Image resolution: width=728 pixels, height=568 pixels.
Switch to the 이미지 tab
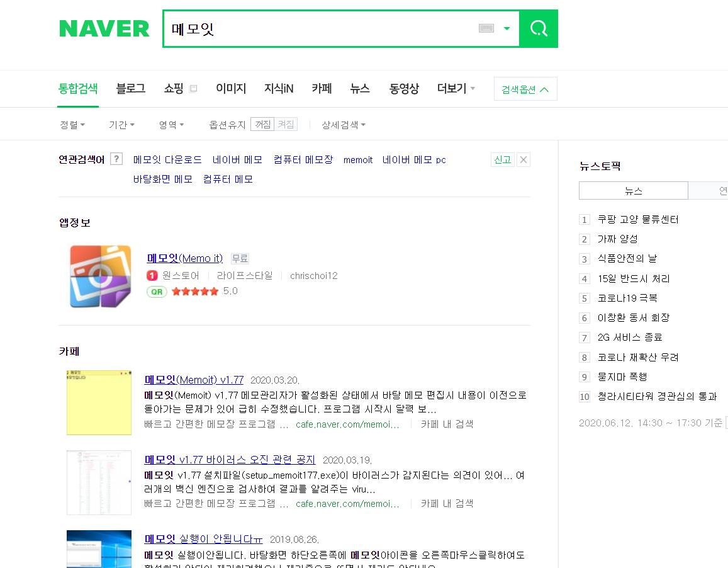(x=231, y=89)
